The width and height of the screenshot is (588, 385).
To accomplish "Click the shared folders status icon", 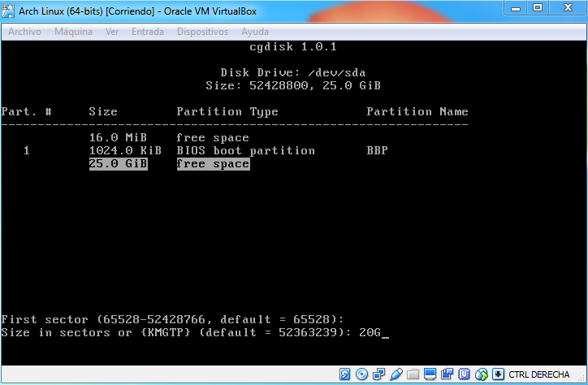I will (x=413, y=374).
